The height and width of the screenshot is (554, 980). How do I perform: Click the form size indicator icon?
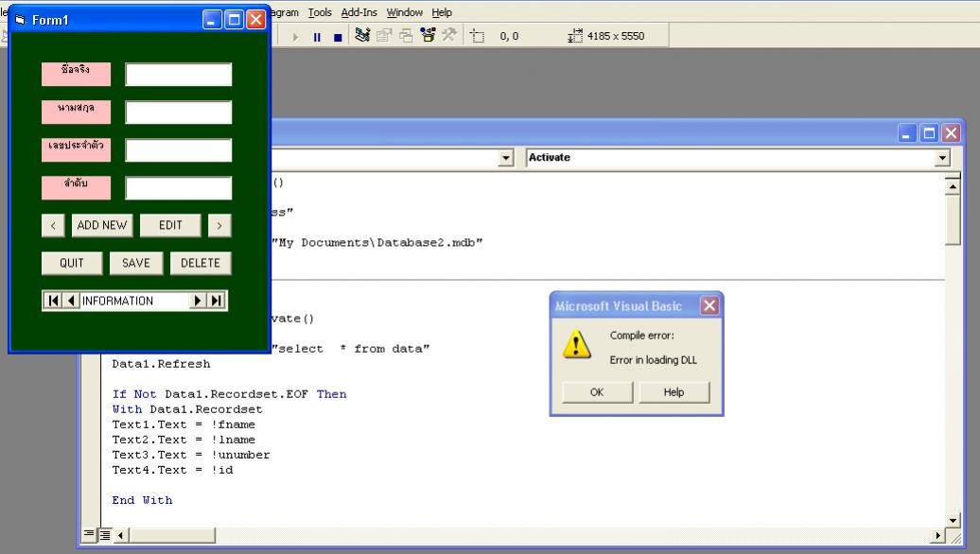coord(575,36)
